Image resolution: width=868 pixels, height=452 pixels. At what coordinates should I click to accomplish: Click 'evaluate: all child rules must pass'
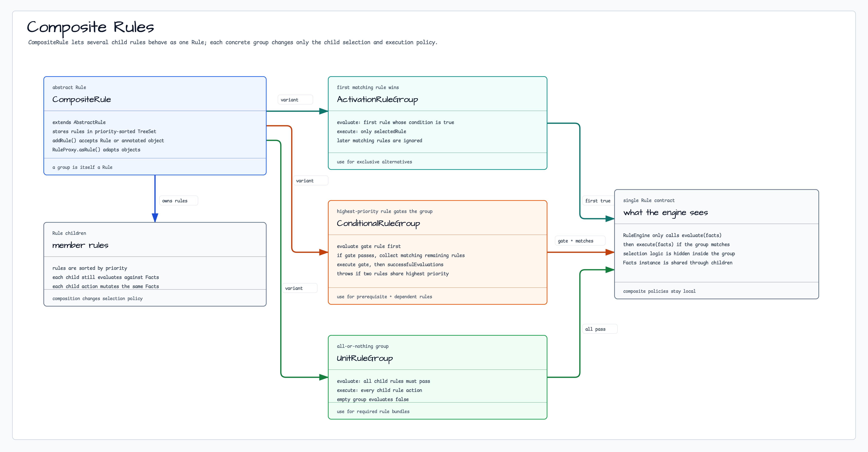(x=383, y=381)
